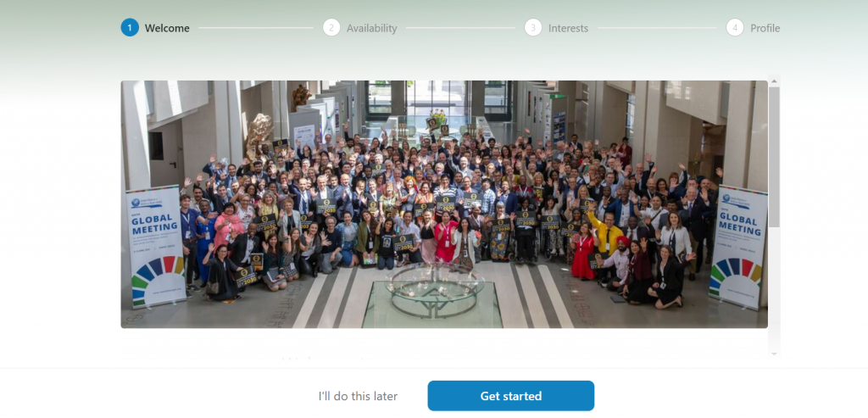This screenshot has width=868, height=418.
Task: Click the progress line between Interests and Profile
Action: (657, 28)
